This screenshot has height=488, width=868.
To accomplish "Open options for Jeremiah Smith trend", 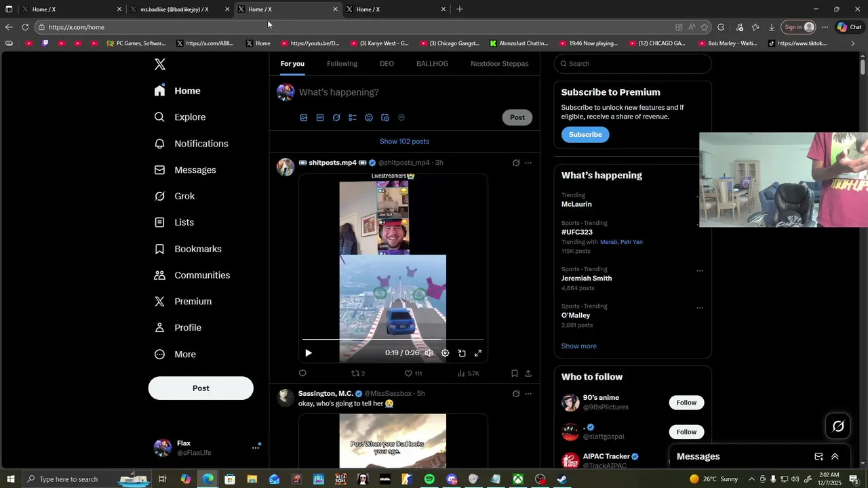I will (x=700, y=271).
